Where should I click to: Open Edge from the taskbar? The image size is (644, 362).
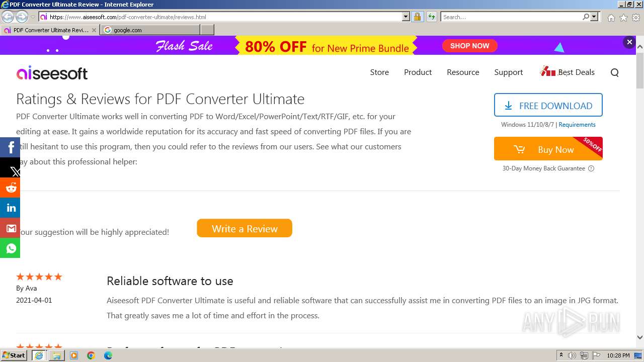click(x=108, y=355)
